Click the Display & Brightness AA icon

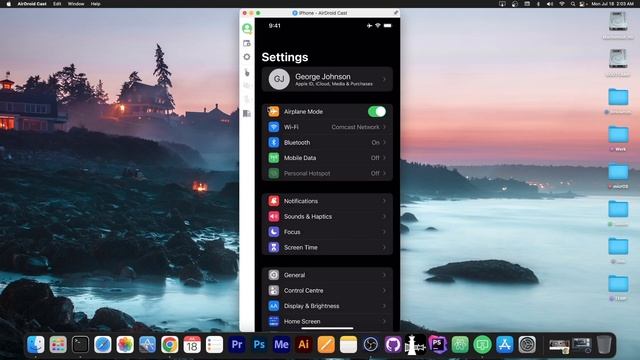(274, 306)
